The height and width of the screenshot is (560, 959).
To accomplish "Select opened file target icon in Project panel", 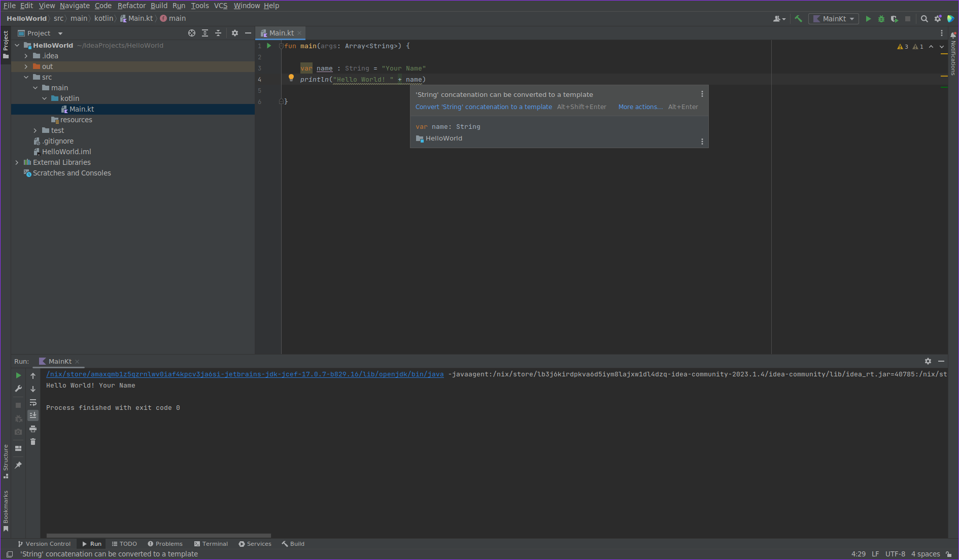I will pyautogui.click(x=192, y=33).
